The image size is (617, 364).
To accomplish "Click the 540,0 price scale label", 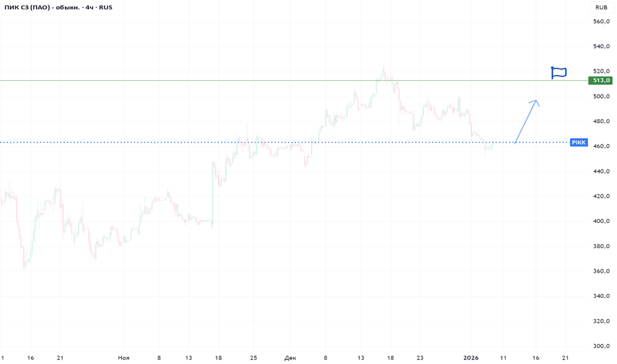I will coord(600,47).
